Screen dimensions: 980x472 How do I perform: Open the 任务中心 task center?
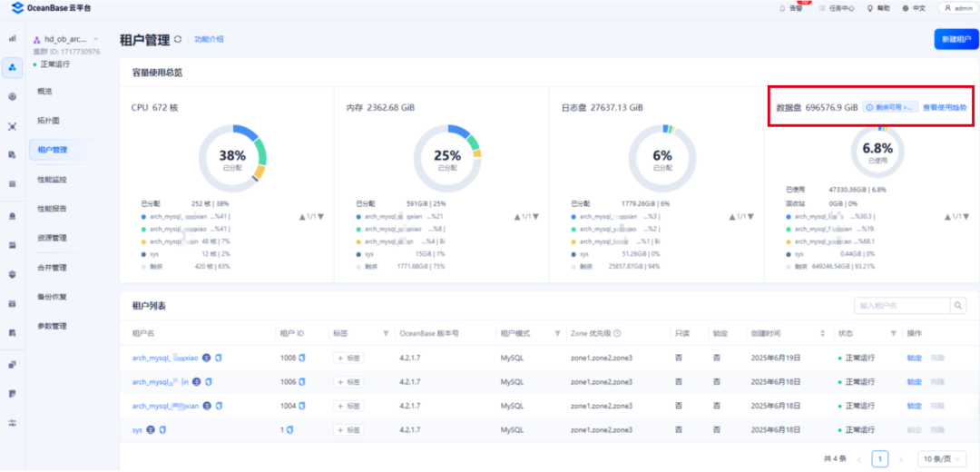[837, 9]
